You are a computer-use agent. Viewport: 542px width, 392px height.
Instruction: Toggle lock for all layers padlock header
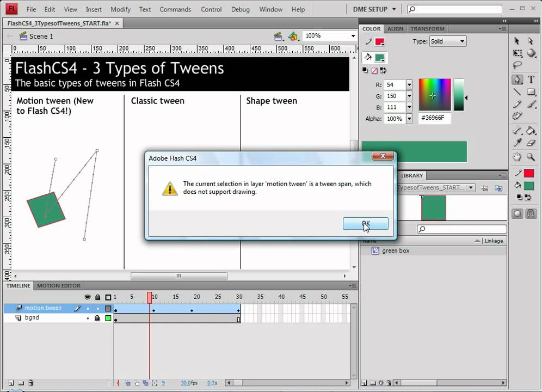[97, 297]
